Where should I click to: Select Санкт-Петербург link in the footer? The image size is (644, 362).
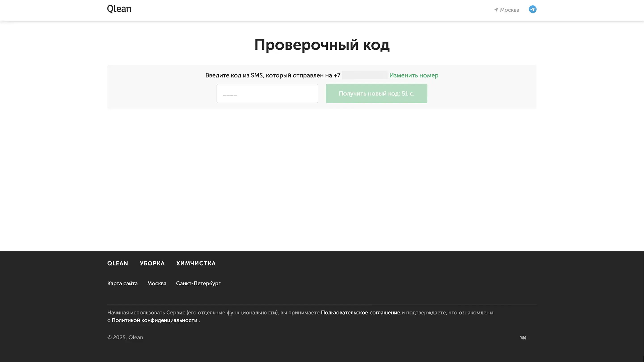(x=198, y=283)
